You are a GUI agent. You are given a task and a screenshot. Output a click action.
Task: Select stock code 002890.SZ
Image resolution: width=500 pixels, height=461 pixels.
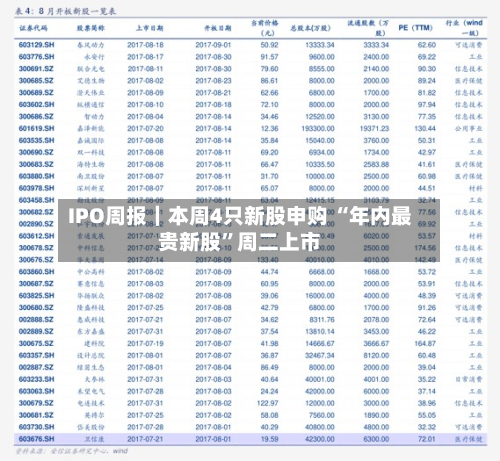[36, 224]
